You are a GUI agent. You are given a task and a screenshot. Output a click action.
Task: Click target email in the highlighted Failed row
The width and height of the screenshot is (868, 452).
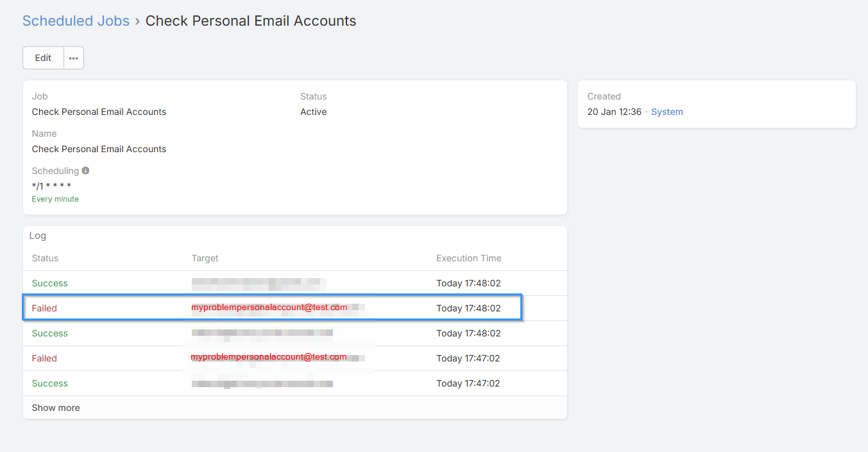(269, 308)
